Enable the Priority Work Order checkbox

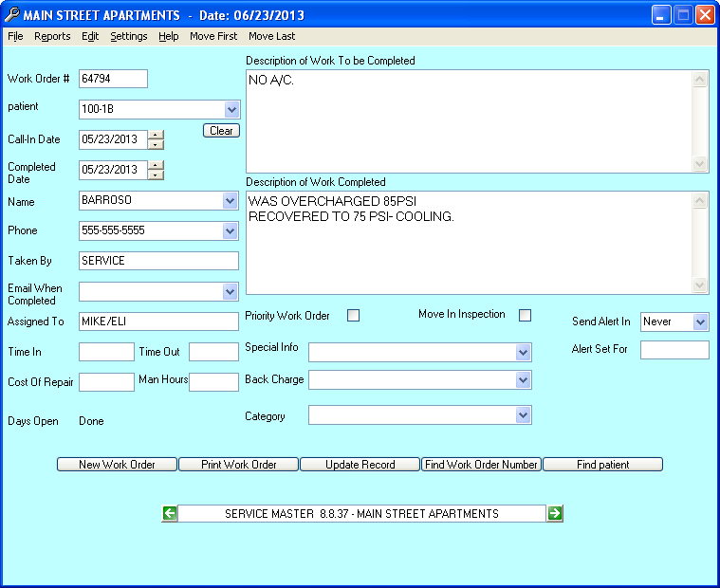click(x=353, y=316)
